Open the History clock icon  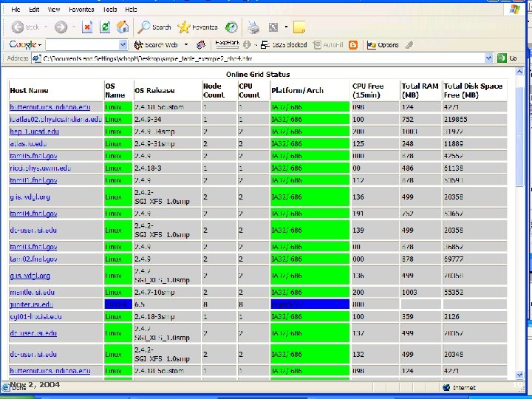coord(231,27)
